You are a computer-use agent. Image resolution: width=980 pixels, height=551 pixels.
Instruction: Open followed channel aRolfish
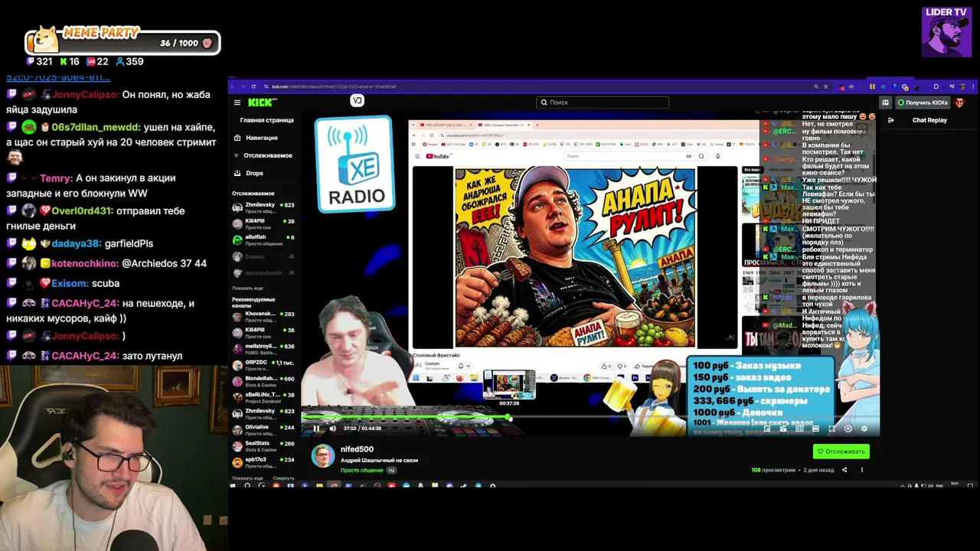[265, 239]
